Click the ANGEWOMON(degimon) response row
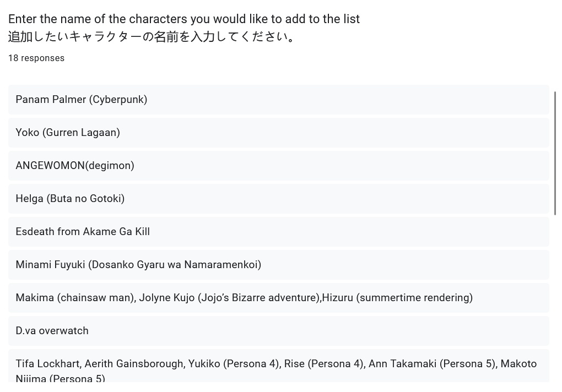This screenshot has height=392, width=562. tap(75, 166)
